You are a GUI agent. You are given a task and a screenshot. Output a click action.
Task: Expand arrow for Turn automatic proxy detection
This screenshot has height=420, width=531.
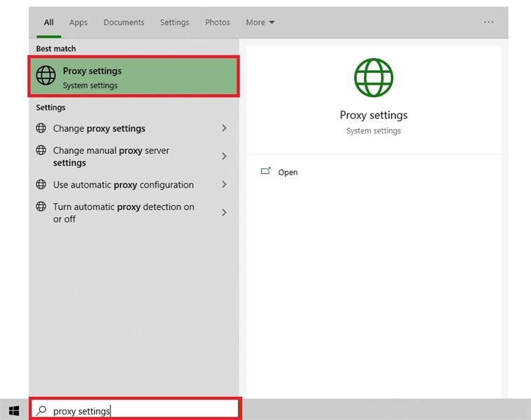pyautogui.click(x=224, y=212)
